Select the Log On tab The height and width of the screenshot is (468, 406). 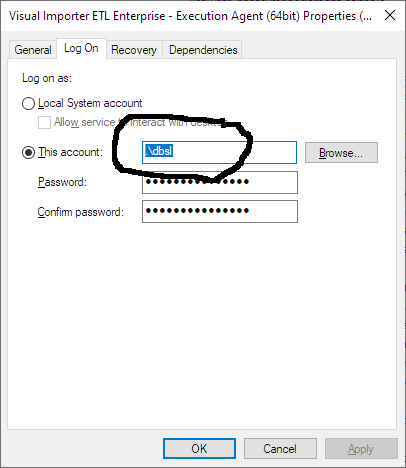81,49
